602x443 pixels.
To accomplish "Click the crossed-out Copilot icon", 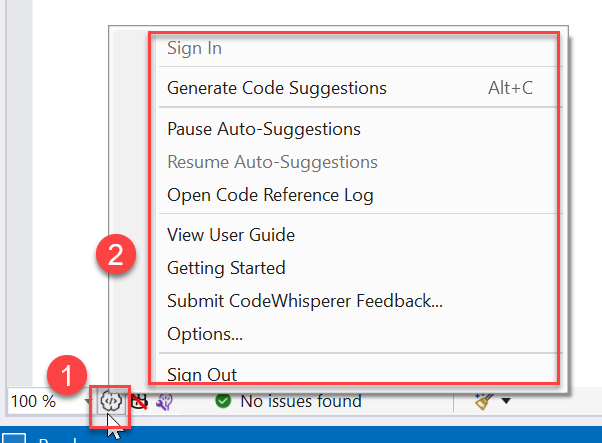I will [x=139, y=402].
